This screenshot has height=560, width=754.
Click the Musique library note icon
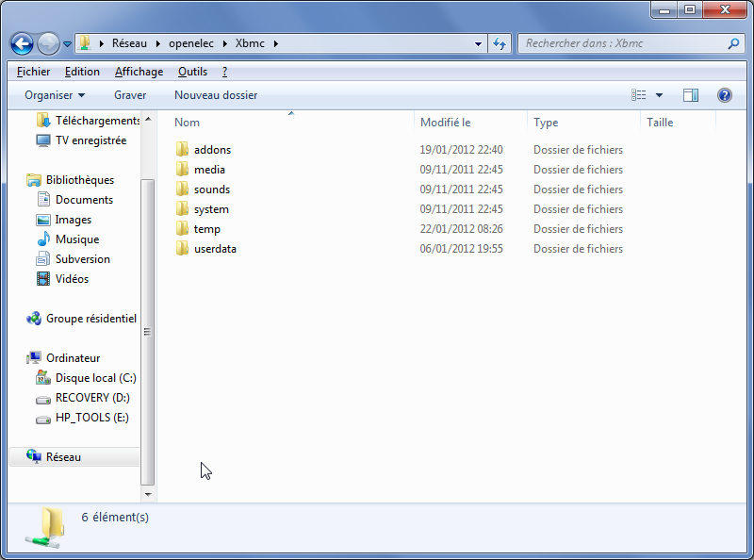(43, 239)
